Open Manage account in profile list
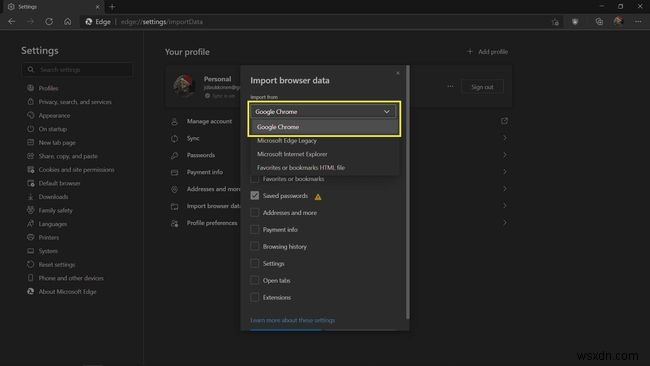This screenshot has width=650, height=366. [x=209, y=121]
